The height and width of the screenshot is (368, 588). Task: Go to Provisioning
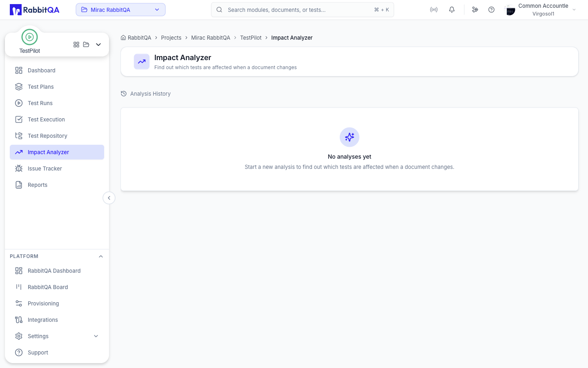pos(57,303)
